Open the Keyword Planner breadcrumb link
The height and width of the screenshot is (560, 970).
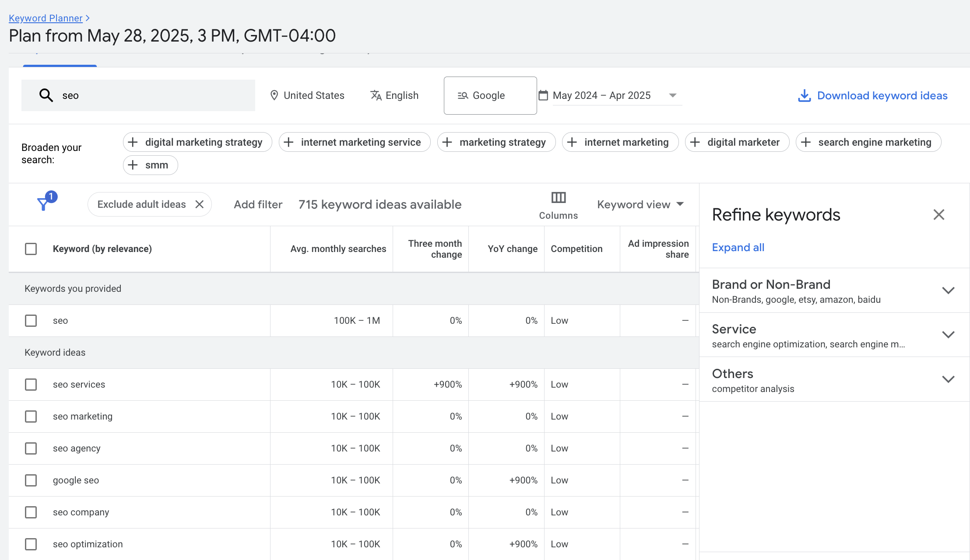tap(46, 18)
